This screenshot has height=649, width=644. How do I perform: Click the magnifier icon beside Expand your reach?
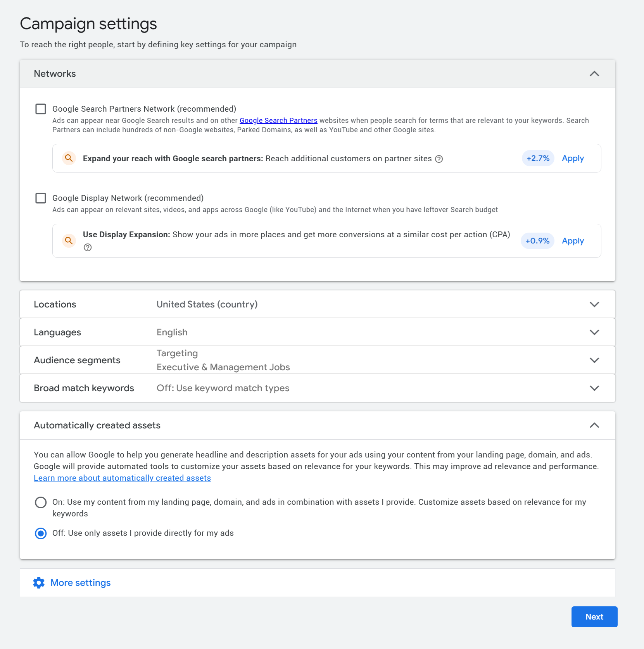[x=69, y=158]
